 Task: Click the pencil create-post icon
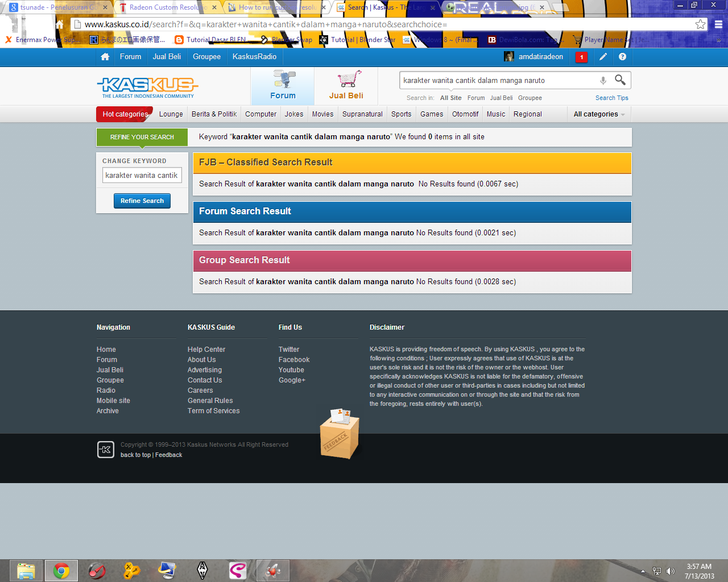tap(603, 57)
